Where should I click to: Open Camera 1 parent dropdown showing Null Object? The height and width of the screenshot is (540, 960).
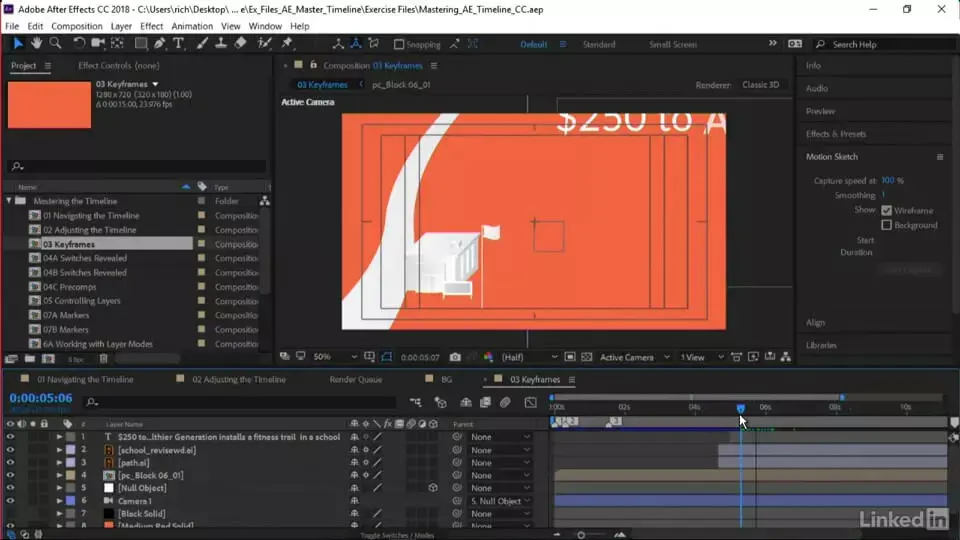500,501
